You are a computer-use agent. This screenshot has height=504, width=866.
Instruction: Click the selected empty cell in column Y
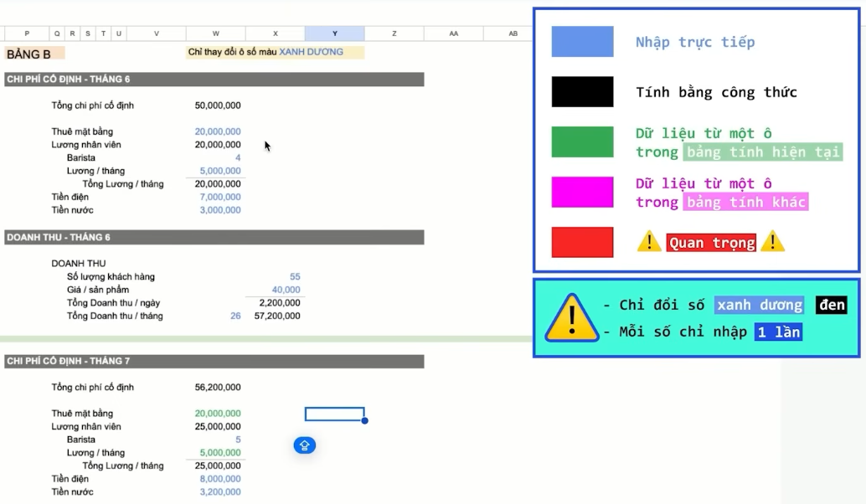335,414
